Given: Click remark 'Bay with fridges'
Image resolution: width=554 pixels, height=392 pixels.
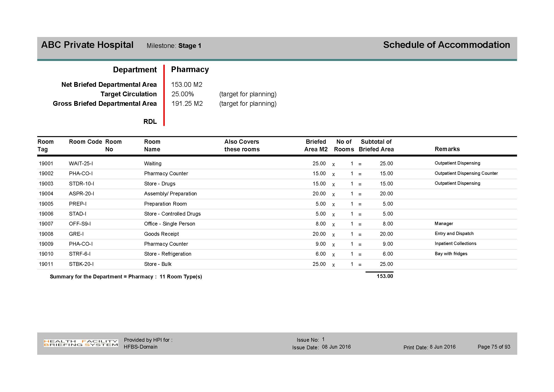Looking at the screenshot, I should click(451, 254).
